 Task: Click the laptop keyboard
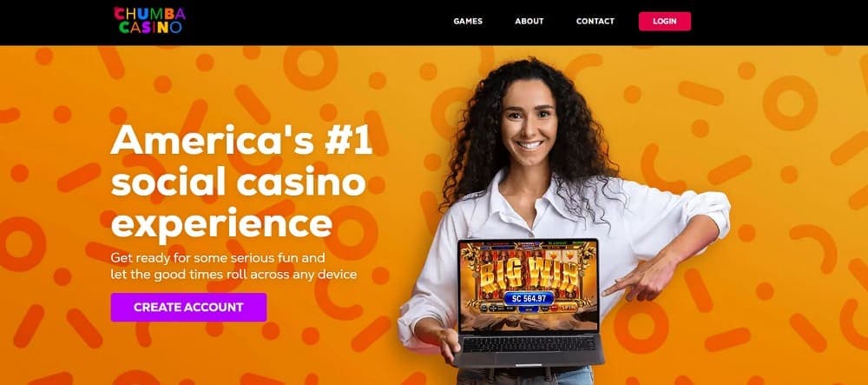[x=528, y=344]
